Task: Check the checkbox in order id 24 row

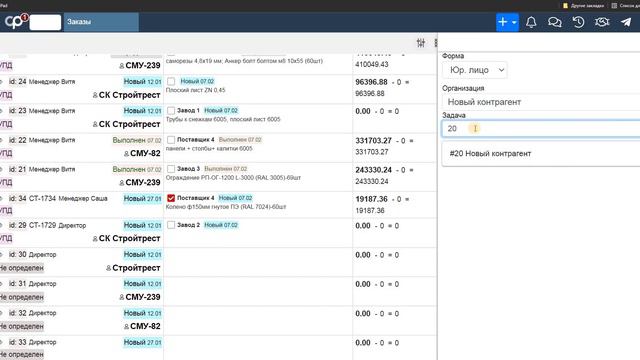Action: pos(171,82)
